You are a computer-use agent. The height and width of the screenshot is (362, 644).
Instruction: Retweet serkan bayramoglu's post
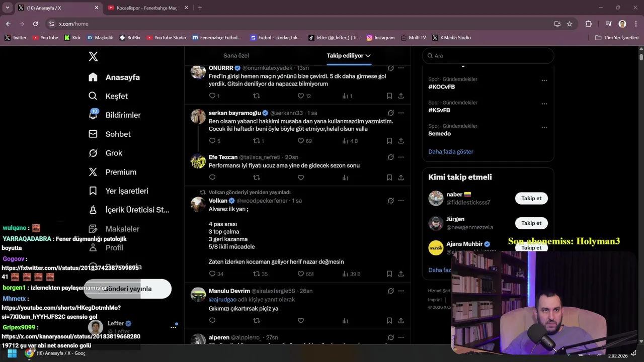(x=257, y=141)
